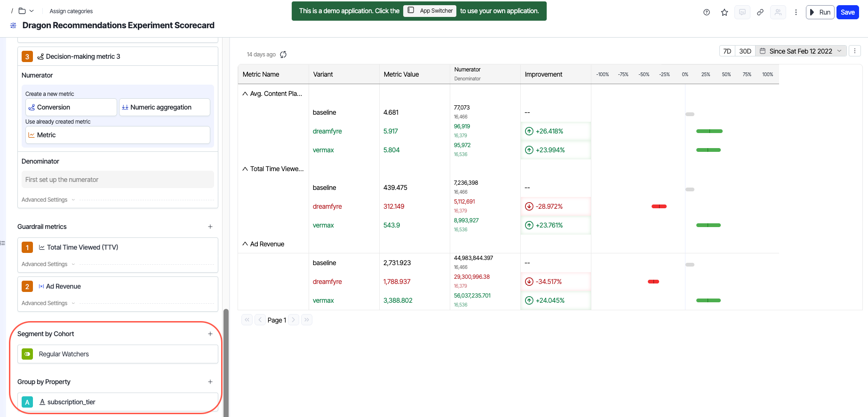Viewport: 868px width, 417px height.
Task: Collapse the Total Time Viewe... metric group
Action: click(245, 169)
